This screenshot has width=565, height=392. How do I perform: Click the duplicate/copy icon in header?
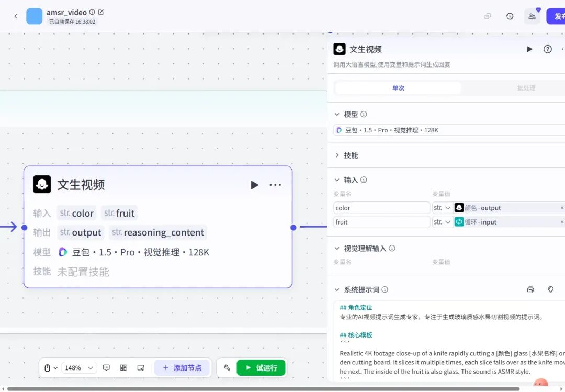click(487, 16)
